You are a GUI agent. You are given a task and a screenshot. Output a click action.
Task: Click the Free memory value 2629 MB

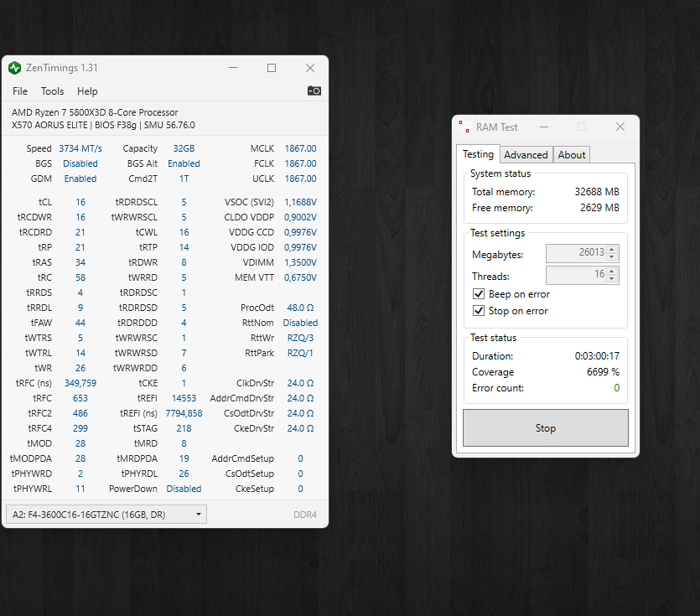599,208
